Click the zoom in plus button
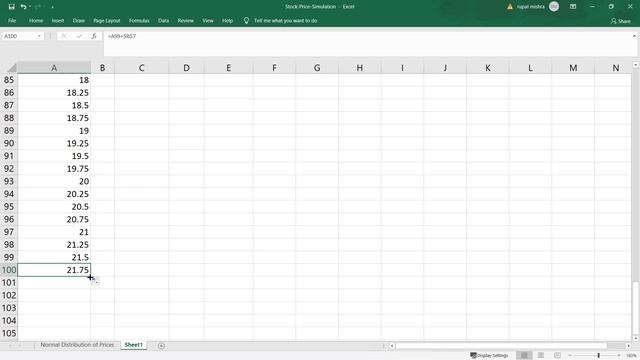This screenshot has height=360, width=640. pos(619,356)
